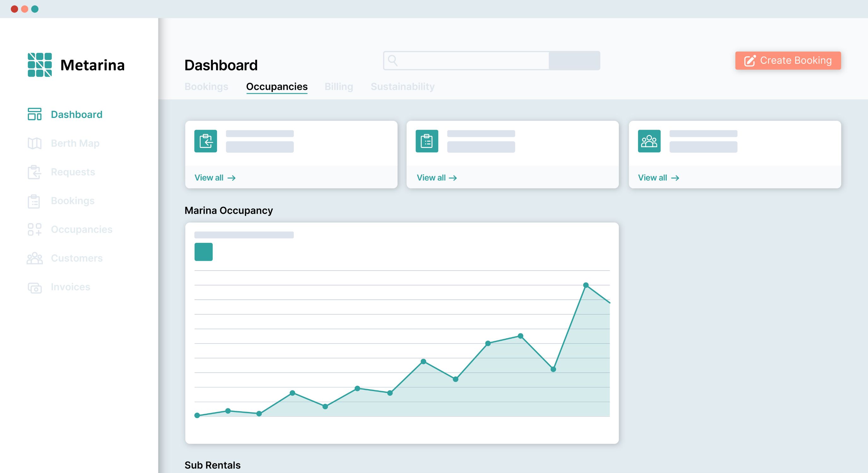This screenshot has height=473, width=868.
Task: Open Requests from the sidebar
Action: pyautogui.click(x=73, y=172)
